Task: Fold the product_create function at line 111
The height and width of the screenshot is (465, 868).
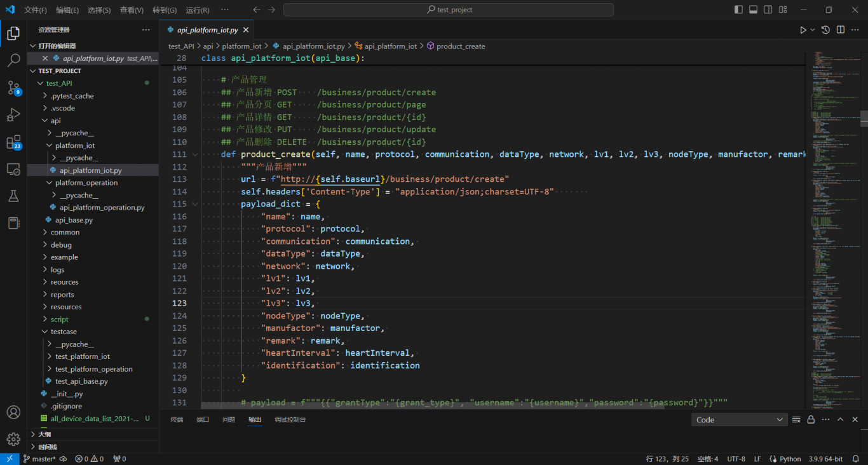Action: tap(195, 154)
